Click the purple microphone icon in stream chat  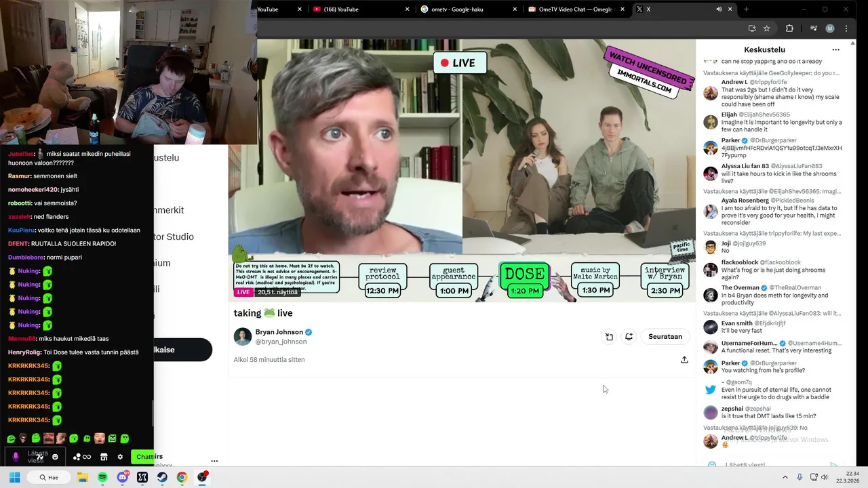[x=16, y=457]
